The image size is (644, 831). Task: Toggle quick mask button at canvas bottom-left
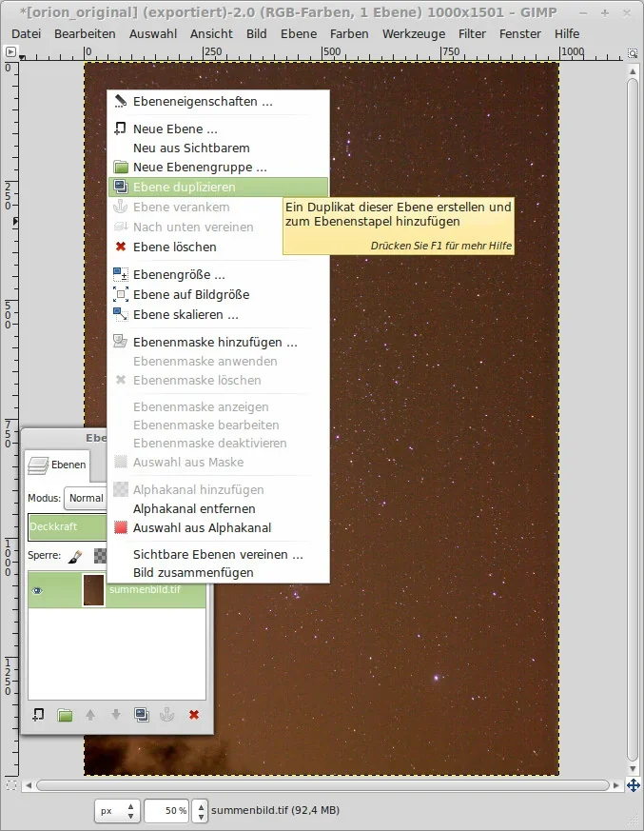tap(11, 785)
